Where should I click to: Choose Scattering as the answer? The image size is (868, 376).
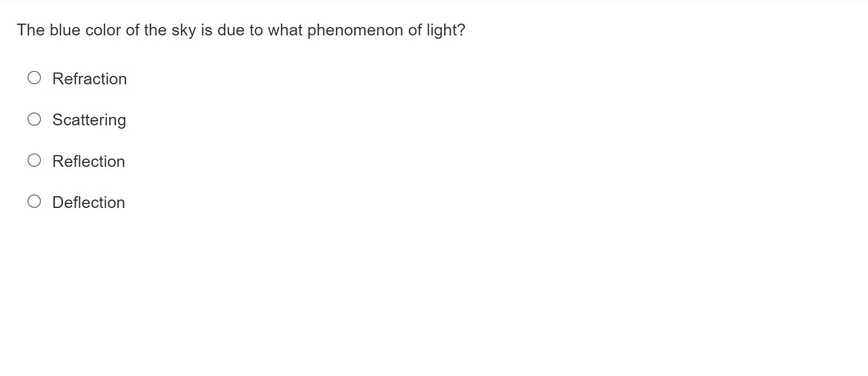pos(34,119)
